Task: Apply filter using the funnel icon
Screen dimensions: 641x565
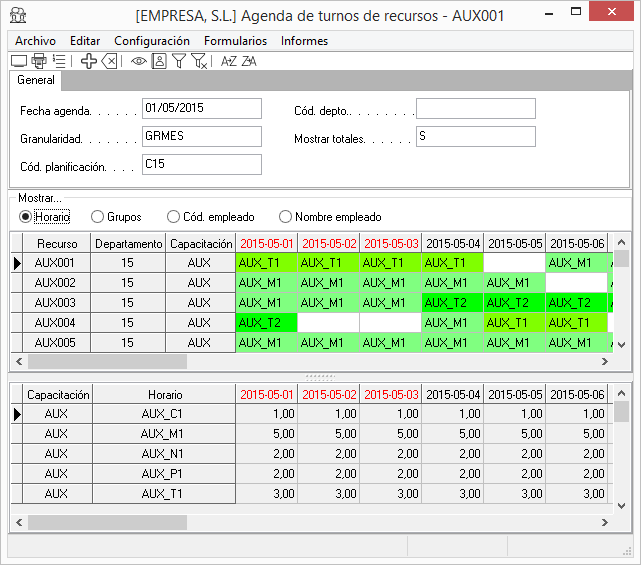Action: coord(179,61)
